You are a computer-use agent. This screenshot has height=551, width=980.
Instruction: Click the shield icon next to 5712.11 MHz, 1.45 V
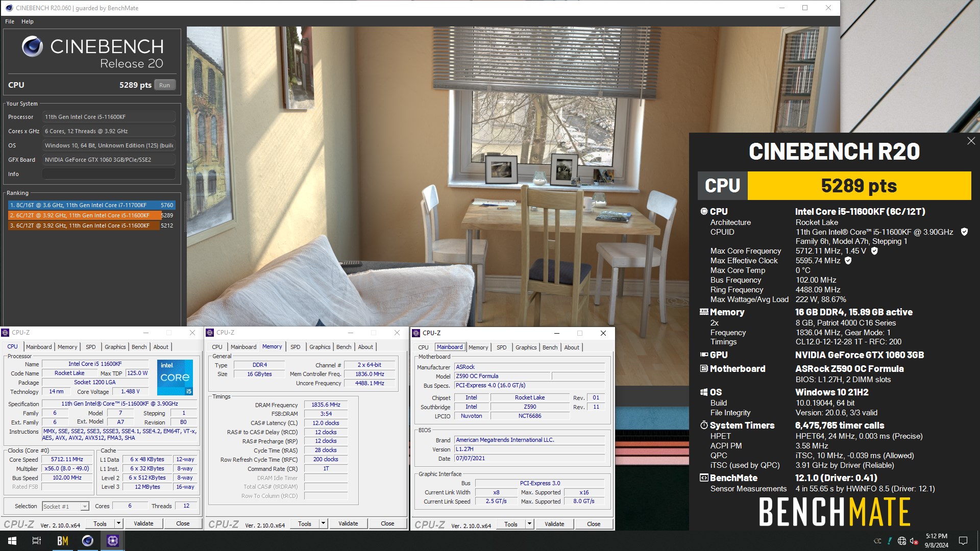click(874, 251)
